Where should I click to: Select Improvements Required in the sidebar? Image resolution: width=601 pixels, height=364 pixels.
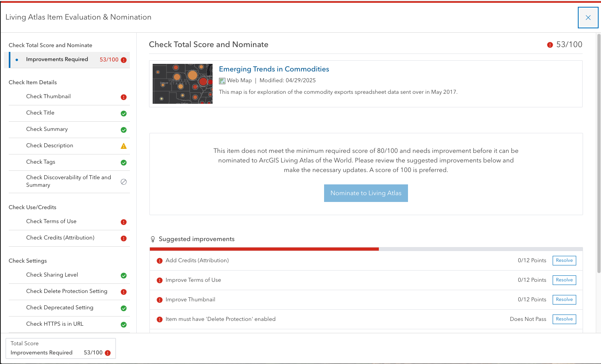pos(57,59)
